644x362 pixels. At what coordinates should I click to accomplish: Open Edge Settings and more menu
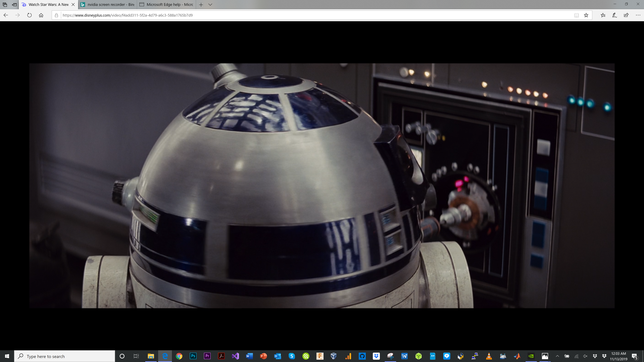pos(638,15)
